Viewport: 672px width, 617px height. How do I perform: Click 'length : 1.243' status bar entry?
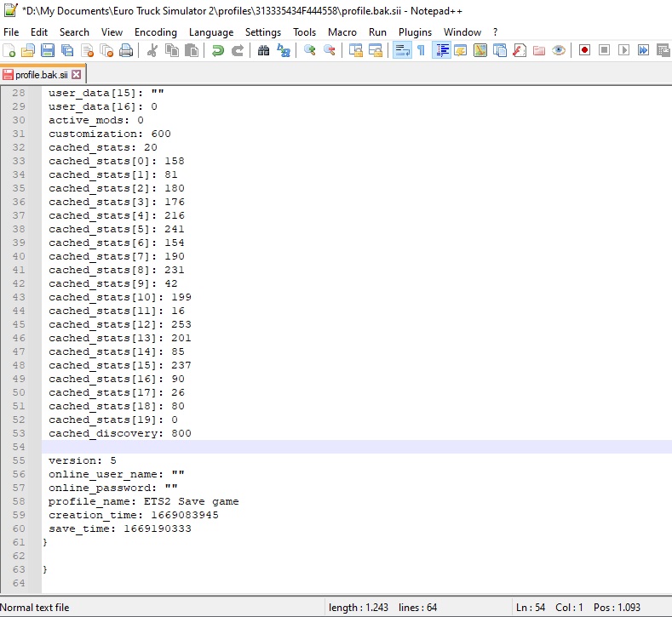pos(359,607)
